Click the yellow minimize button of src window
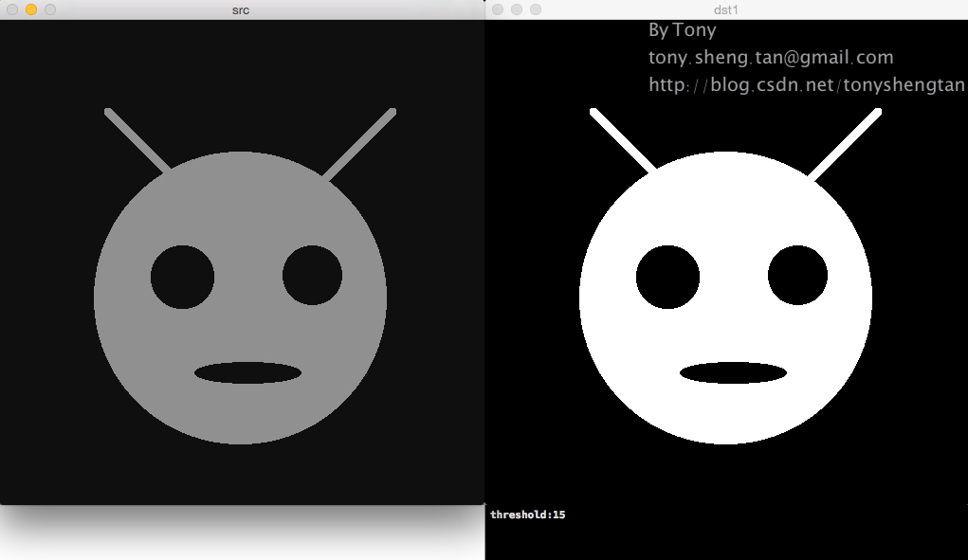 point(31,9)
